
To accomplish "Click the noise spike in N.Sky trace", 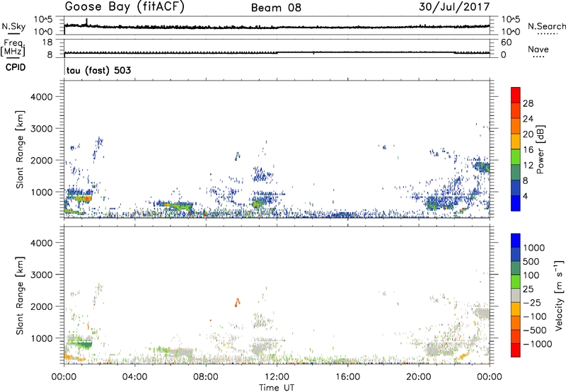I will [86, 22].
